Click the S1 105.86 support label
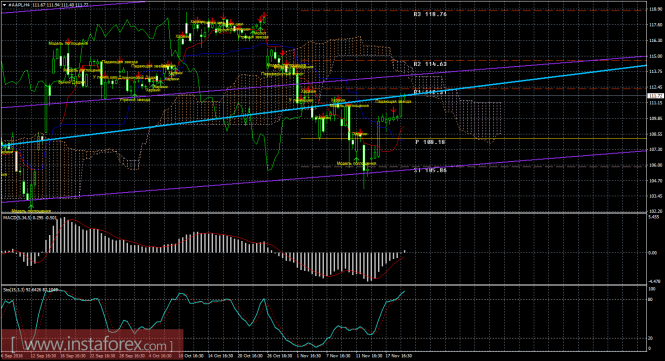Image resolution: width=665 pixels, height=361 pixels. 430,170
